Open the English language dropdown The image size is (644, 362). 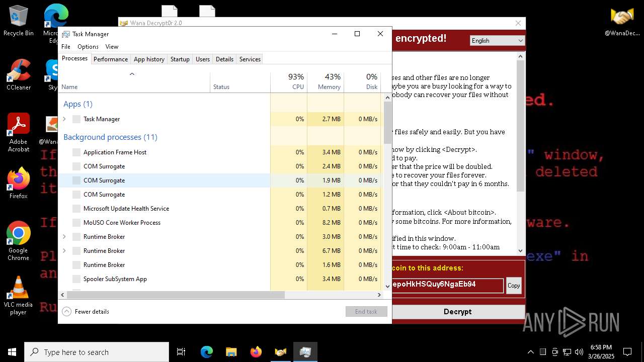pyautogui.click(x=497, y=41)
